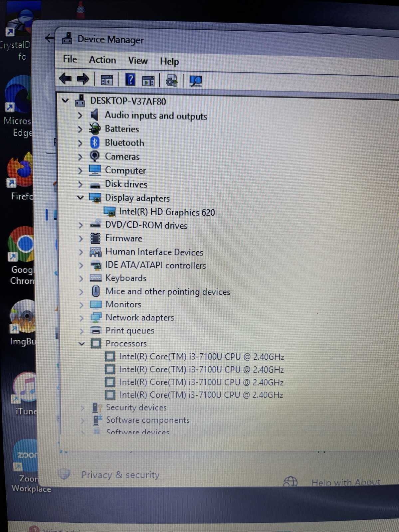This screenshot has height=532, width=399.
Task: Select the Human Interface Devices label
Action: (154, 252)
